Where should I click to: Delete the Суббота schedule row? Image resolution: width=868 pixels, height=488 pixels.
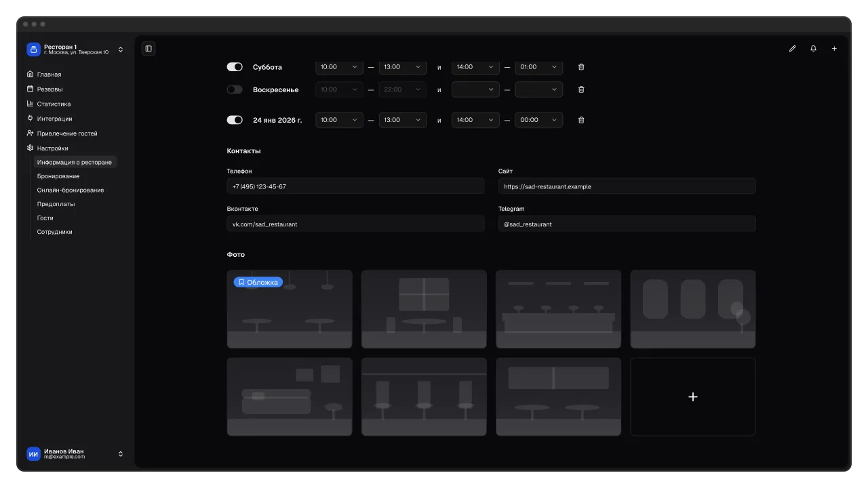(581, 67)
